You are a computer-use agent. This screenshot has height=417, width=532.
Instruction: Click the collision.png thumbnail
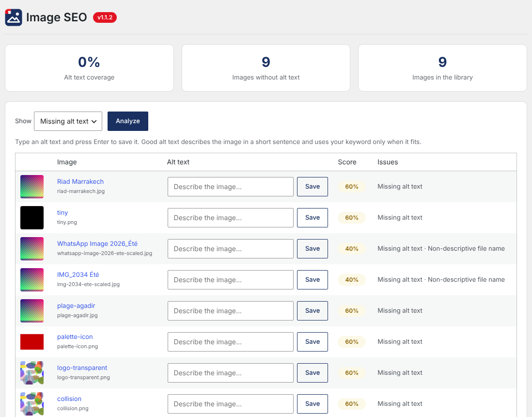pos(32,404)
